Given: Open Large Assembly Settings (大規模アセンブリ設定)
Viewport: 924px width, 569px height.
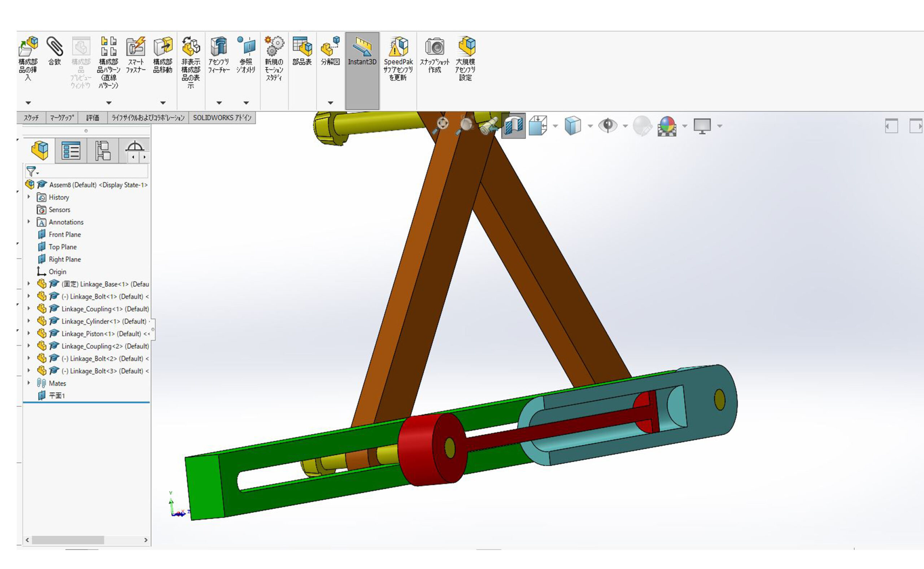Looking at the screenshot, I should click(x=466, y=46).
